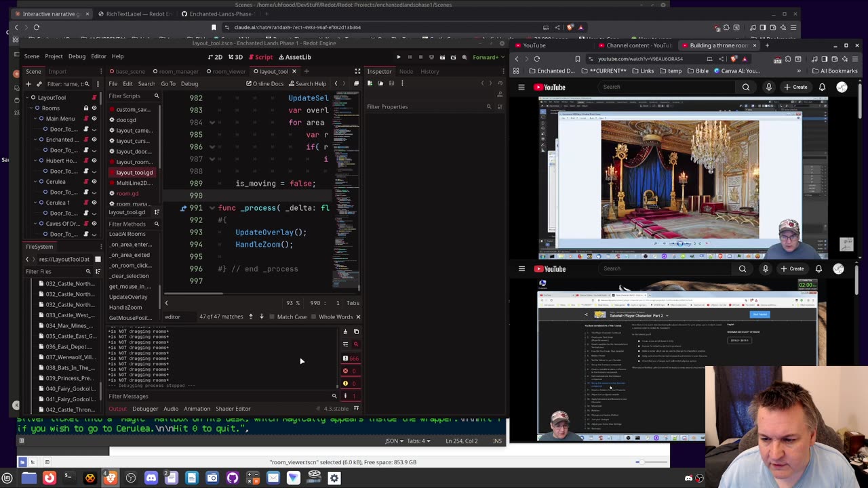Enable Match Case in search bar
Screen dimensions: 868x488
click(x=288, y=317)
